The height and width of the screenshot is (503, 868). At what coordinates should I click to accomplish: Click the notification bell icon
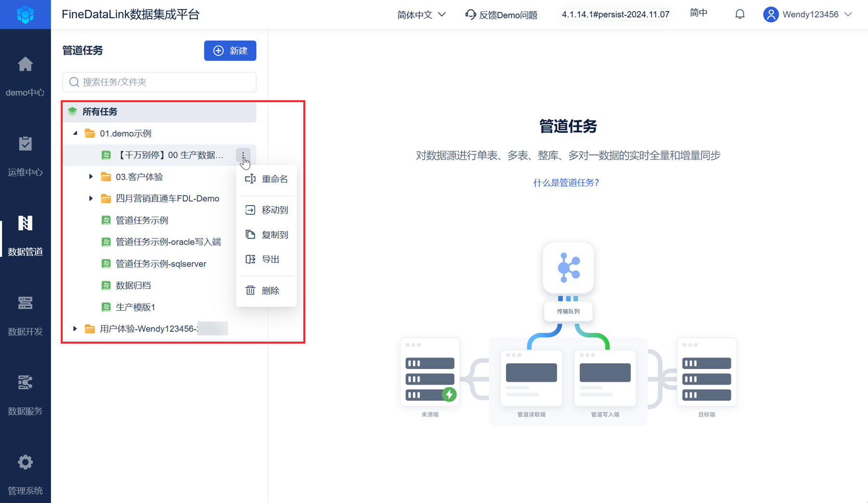(740, 14)
